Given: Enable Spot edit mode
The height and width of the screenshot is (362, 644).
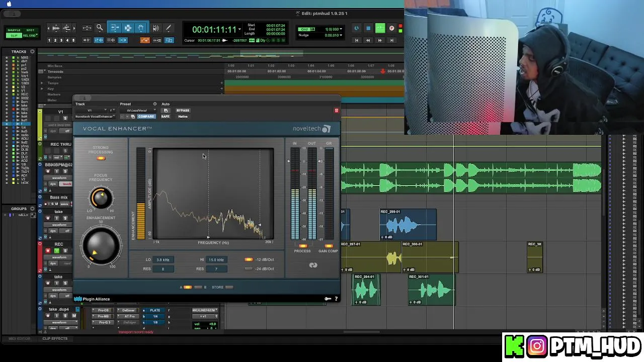Looking at the screenshot, I should point(30,30).
